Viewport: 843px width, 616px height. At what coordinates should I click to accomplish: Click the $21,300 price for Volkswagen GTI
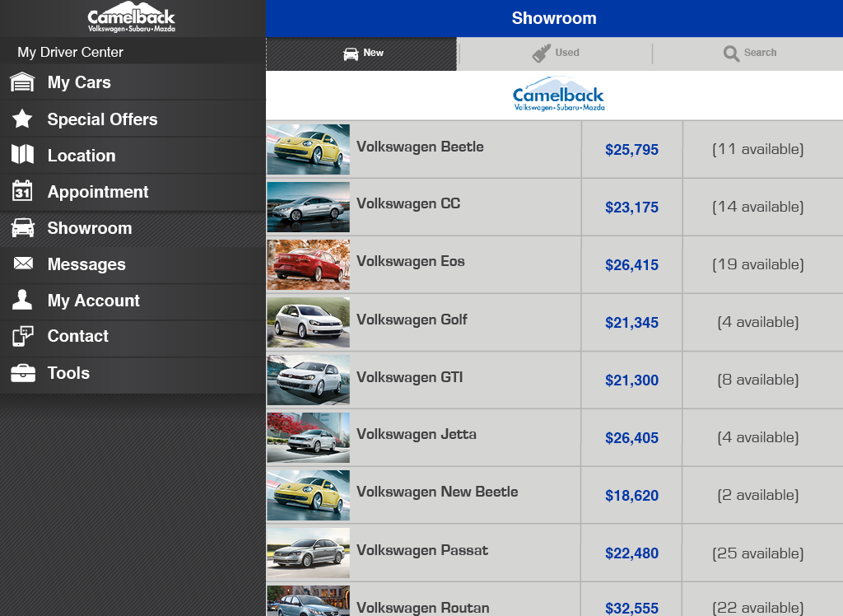click(x=631, y=380)
